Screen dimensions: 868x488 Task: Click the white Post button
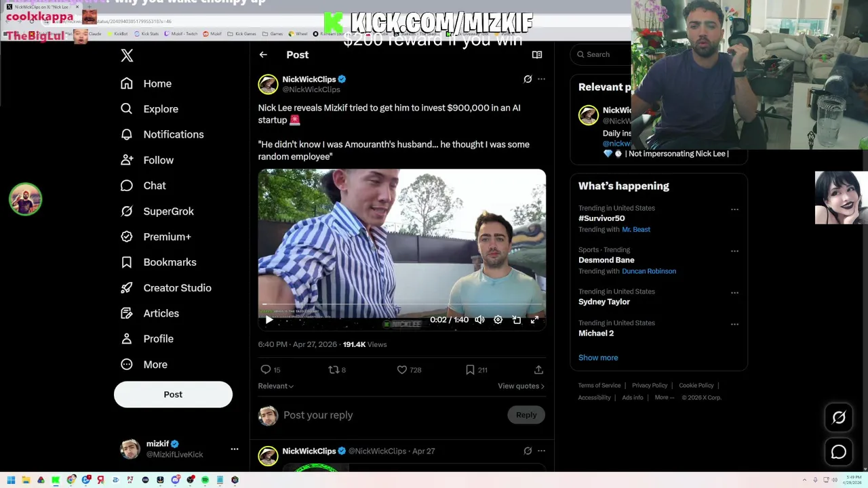coord(173,394)
